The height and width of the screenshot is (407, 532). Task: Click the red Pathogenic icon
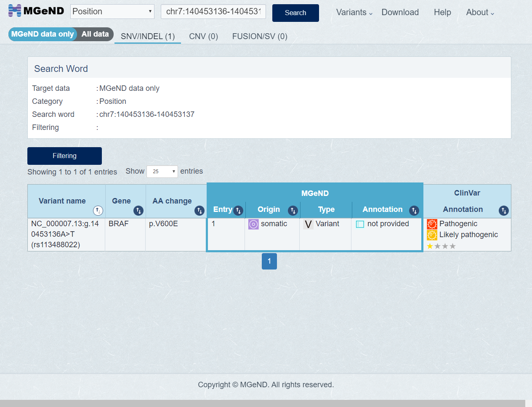pyautogui.click(x=432, y=224)
